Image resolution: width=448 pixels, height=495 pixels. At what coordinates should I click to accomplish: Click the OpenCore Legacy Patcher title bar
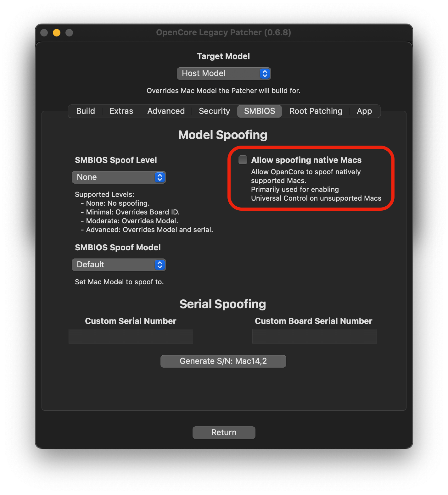click(x=223, y=33)
